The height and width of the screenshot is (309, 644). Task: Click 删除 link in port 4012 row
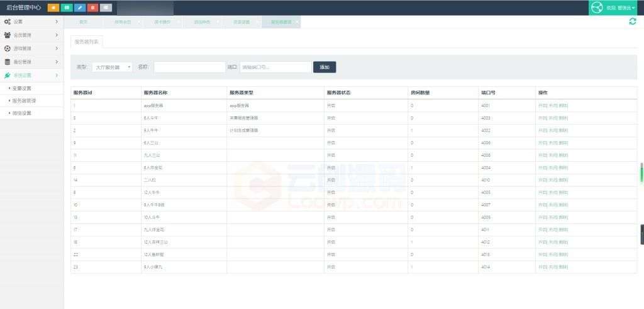(563, 242)
